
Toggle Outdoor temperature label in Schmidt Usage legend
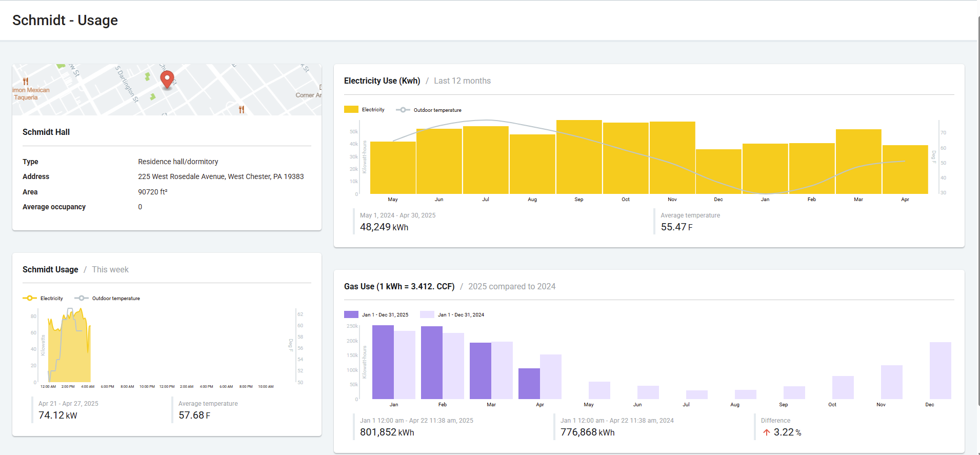116,299
